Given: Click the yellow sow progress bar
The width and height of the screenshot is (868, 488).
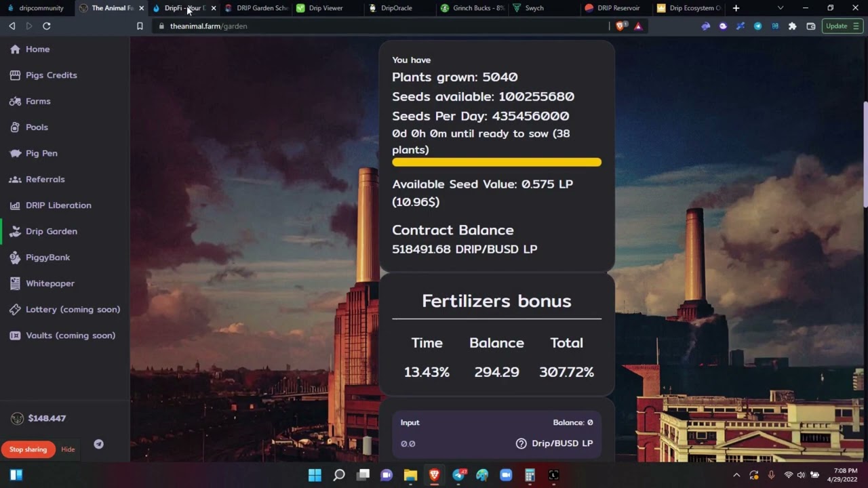Looking at the screenshot, I should 496,163.
